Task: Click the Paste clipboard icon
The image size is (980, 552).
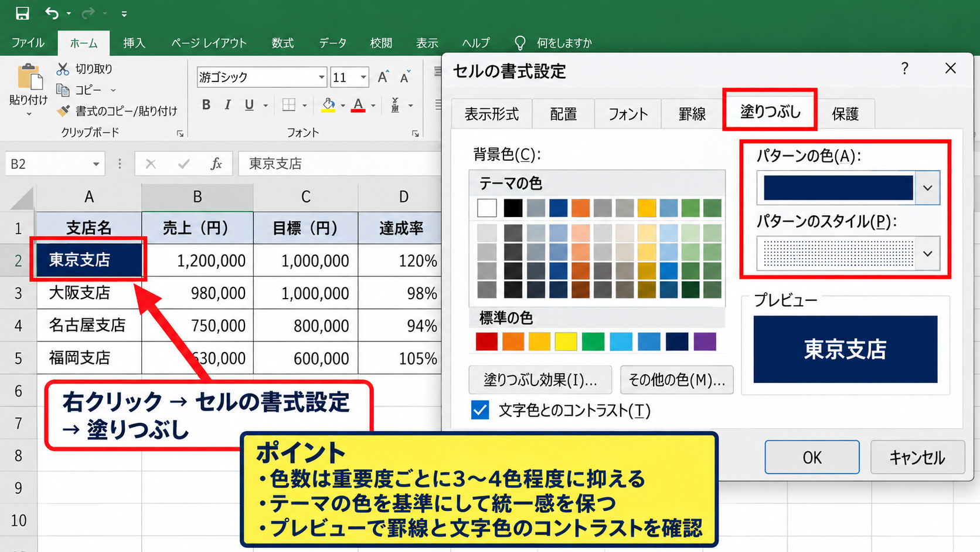Action: [30, 77]
